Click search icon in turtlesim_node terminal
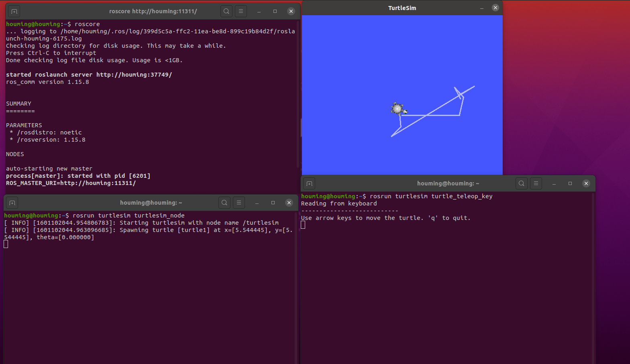The width and height of the screenshot is (630, 364). point(224,203)
